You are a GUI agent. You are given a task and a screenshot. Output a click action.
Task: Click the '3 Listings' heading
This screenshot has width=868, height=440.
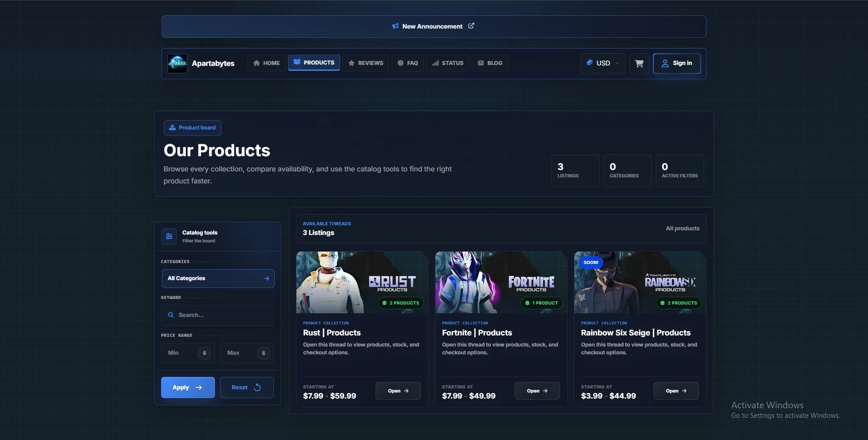[318, 233]
